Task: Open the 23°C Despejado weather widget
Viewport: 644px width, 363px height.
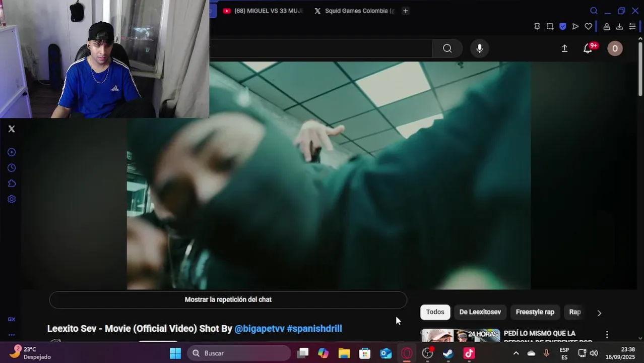Action: click(31, 353)
